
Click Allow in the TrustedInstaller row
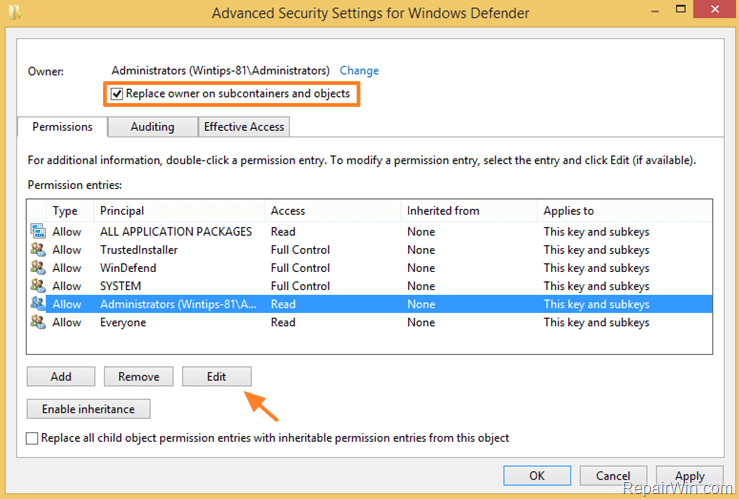[x=66, y=250]
